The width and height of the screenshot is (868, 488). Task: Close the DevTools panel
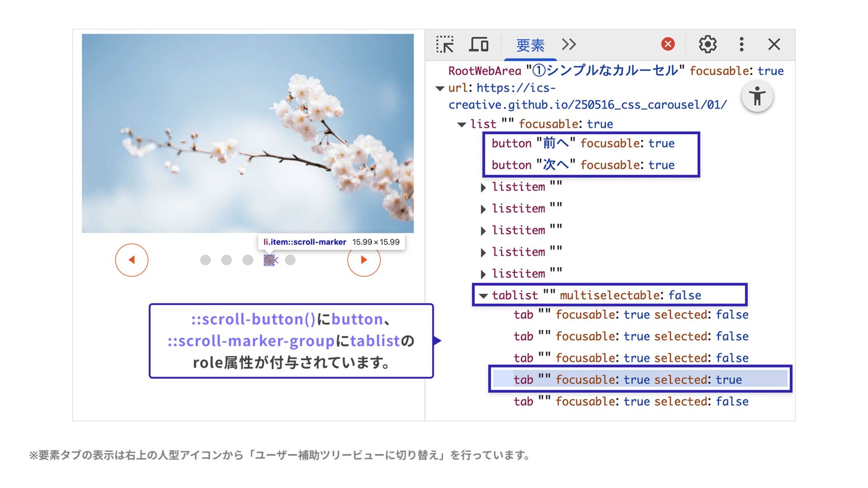pyautogui.click(x=774, y=44)
